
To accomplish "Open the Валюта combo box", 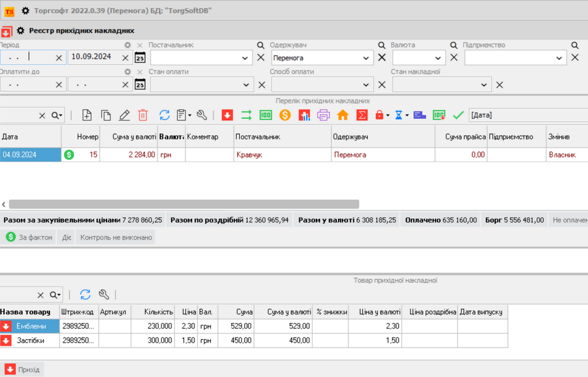I will [x=437, y=58].
